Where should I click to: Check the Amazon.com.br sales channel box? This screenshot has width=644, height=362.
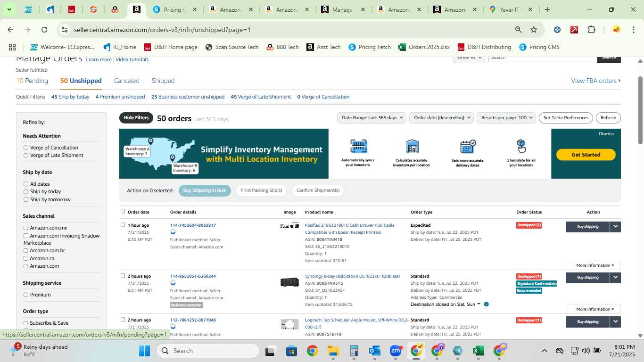coord(26,250)
